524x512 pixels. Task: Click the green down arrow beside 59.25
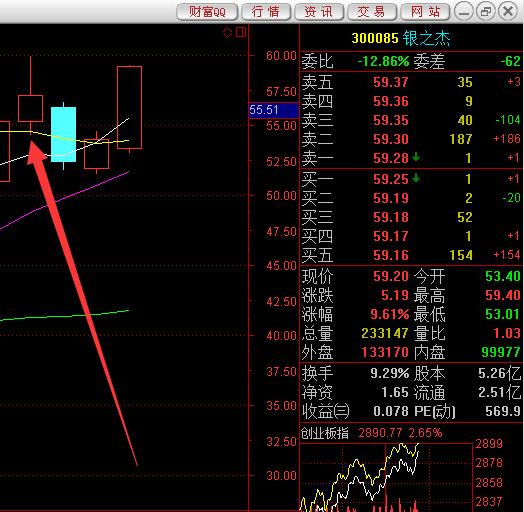(x=416, y=178)
